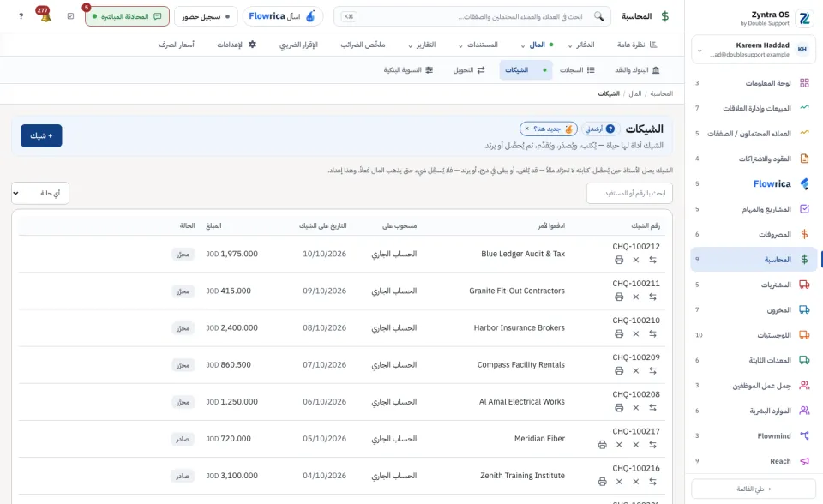This screenshot has height=504, width=823.
Task: Print cheque CHQ-100212
Action: [619, 260]
